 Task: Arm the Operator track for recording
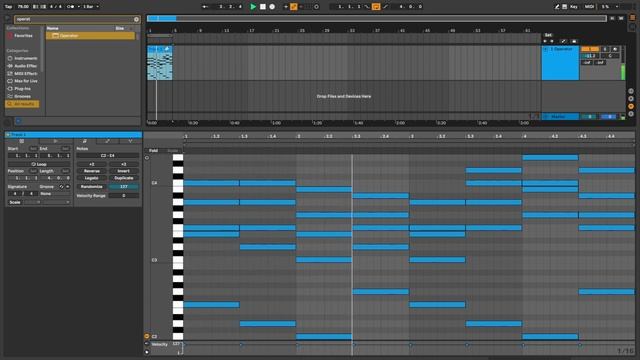pos(615,49)
